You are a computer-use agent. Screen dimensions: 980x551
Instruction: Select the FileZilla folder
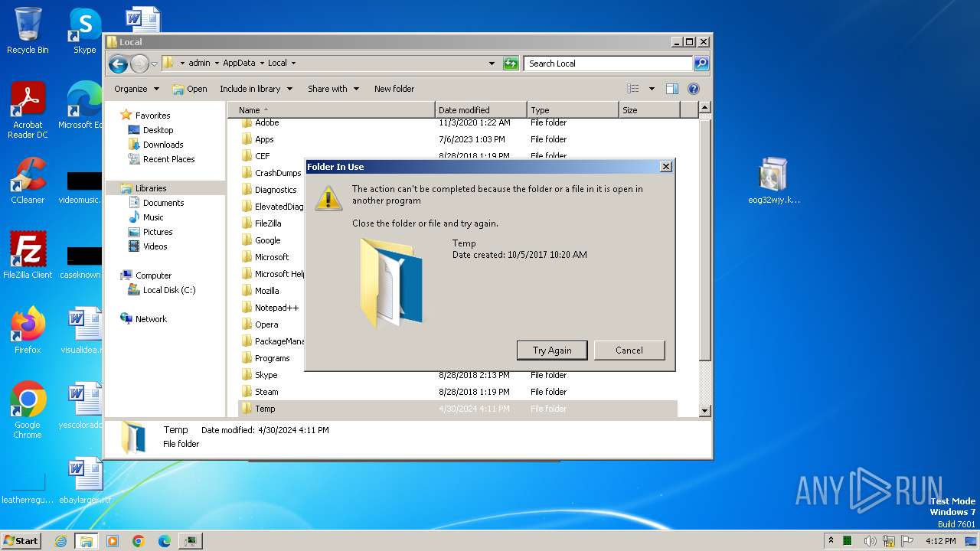pos(268,223)
